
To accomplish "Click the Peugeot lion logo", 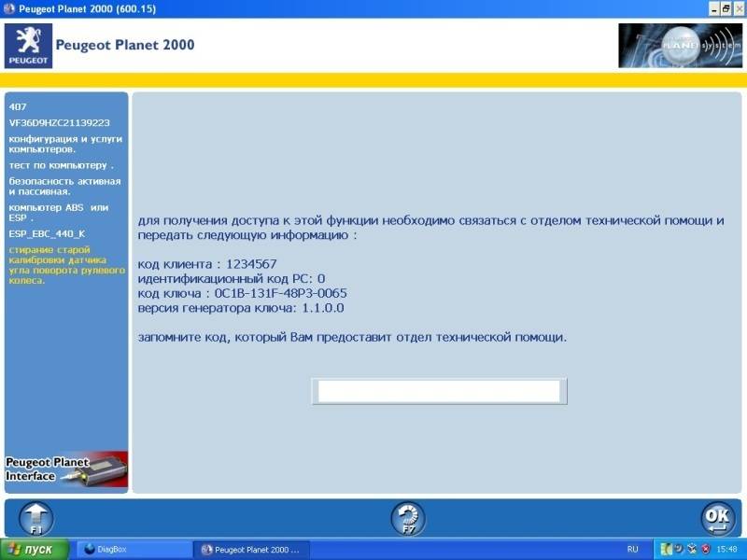I will tap(29, 46).
